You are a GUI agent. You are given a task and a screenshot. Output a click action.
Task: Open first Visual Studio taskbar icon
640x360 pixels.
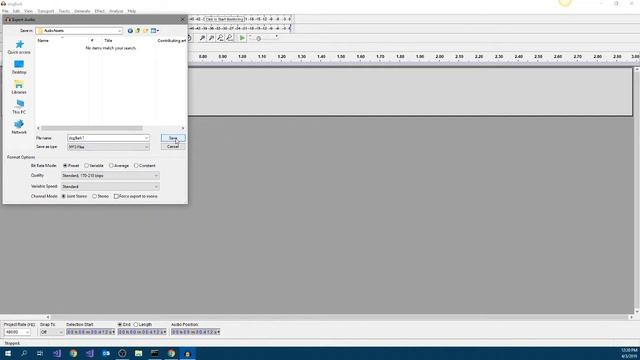(x=57, y=353)
